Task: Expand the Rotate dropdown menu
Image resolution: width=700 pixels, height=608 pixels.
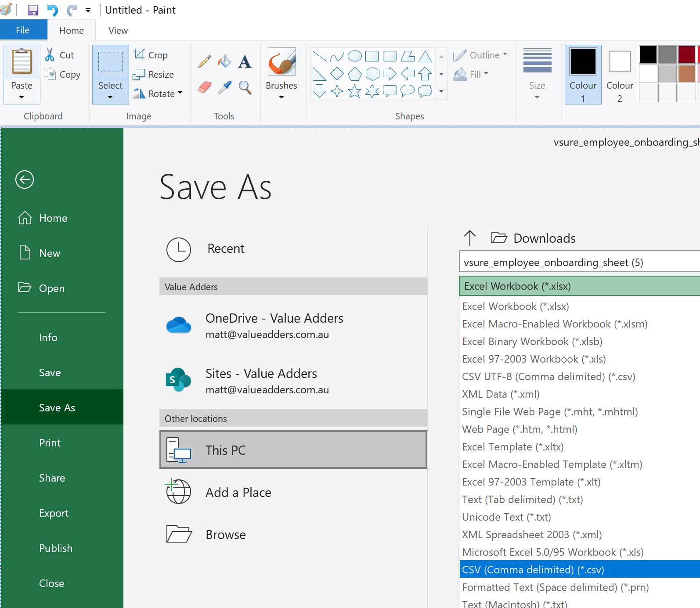Action: tap(180, 93)
